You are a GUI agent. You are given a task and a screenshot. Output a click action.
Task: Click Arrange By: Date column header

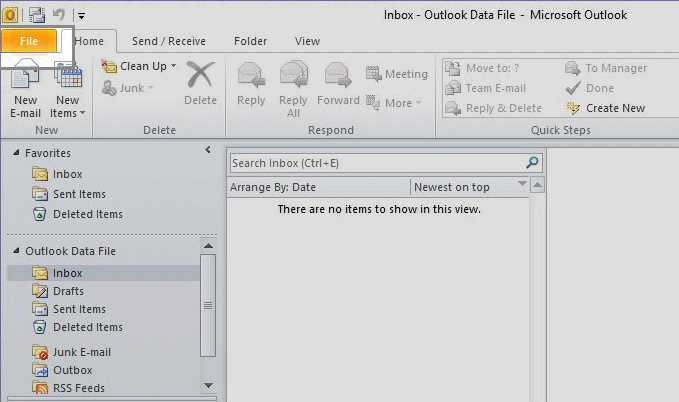[318, 187]
